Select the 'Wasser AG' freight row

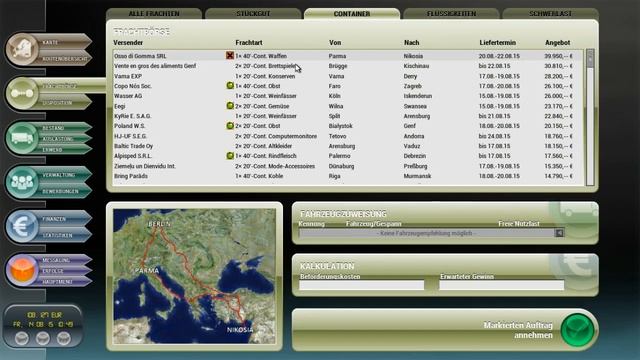pos(349,96)
